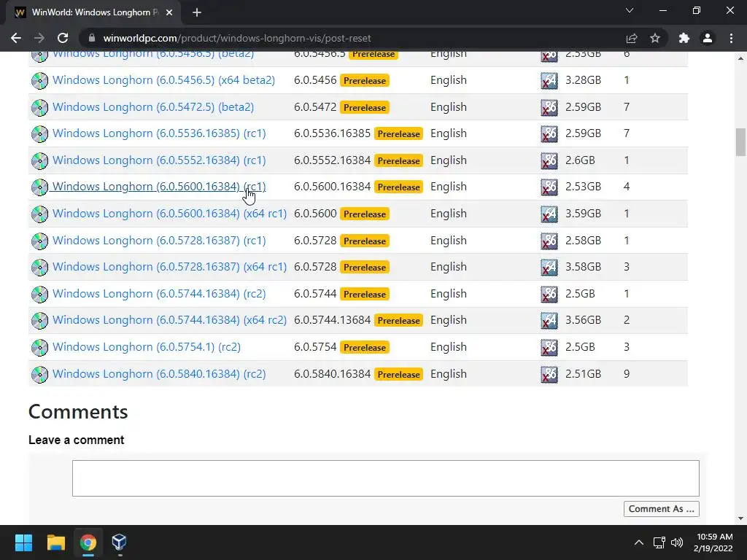Screen dimensions: 747x560
Task: Open the network icon in system tray
Action: click(x=659, y=542)
